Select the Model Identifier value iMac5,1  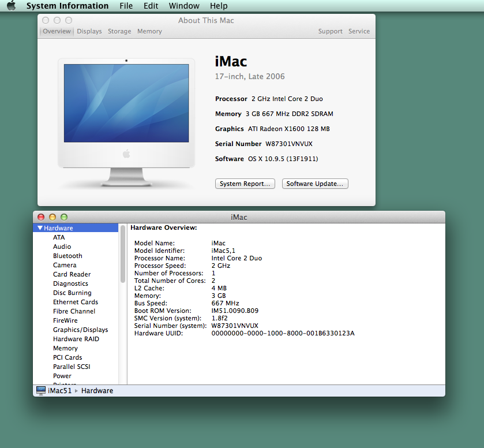(223, 251)
